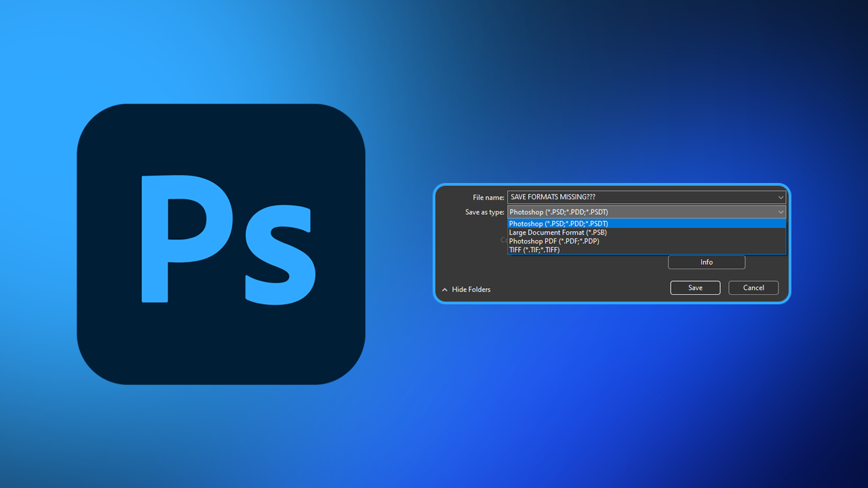Select TIFF (*.TIF;*.TIFF) format

(x=646, y=250)
